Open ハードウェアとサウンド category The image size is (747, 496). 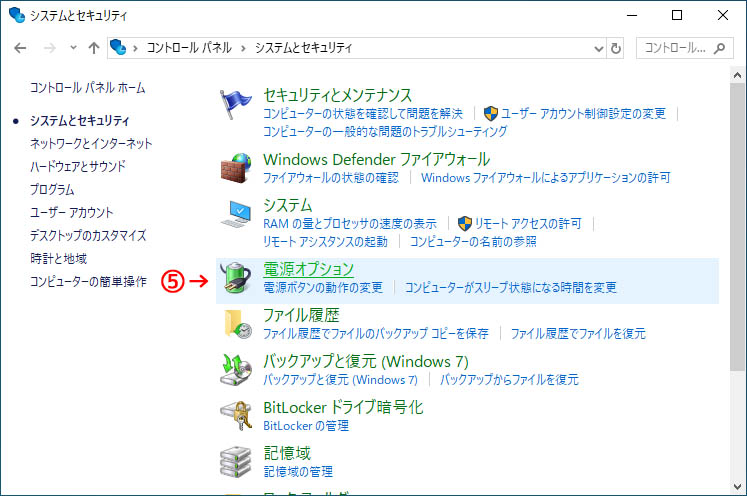(78, 166)
